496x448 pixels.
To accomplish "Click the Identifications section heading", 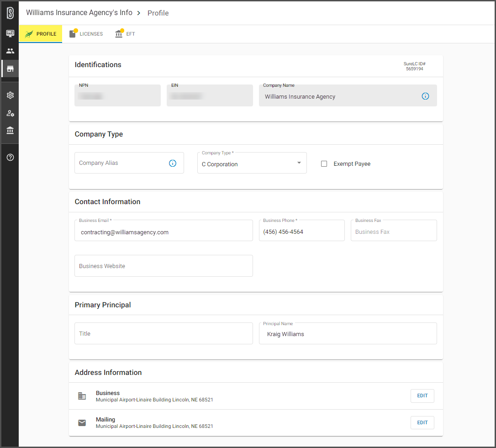I will [98, 65].
